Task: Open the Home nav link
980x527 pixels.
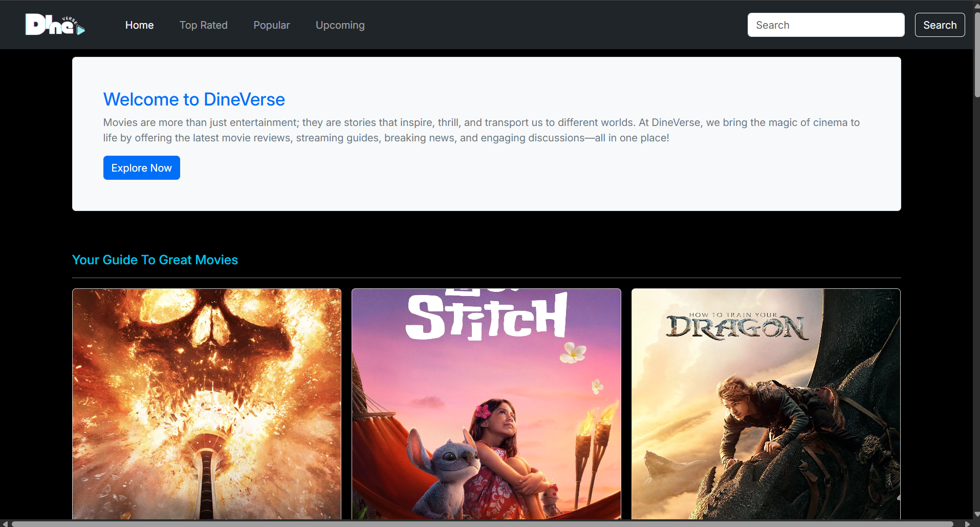Action: coord(139,25)
